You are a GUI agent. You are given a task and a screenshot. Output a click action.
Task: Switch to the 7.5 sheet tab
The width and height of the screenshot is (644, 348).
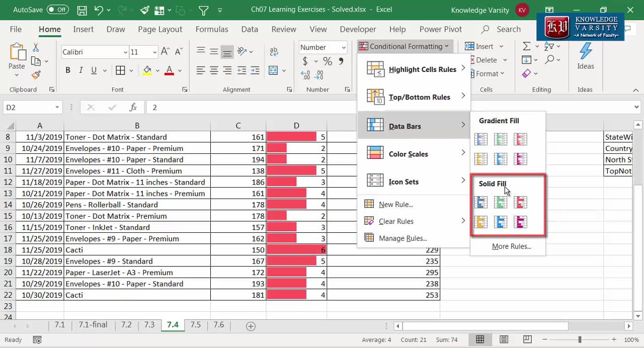195,325
